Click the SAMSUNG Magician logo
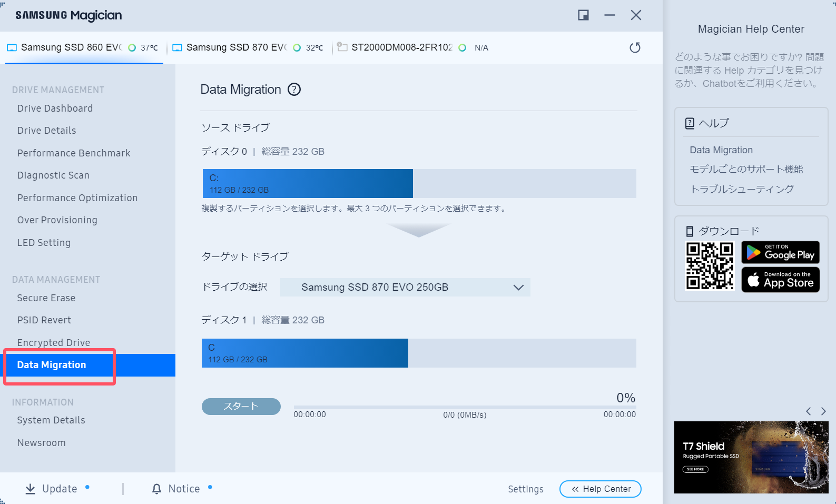Image resolution: width=836 pixels, height=504 pixels. (68, 15)
